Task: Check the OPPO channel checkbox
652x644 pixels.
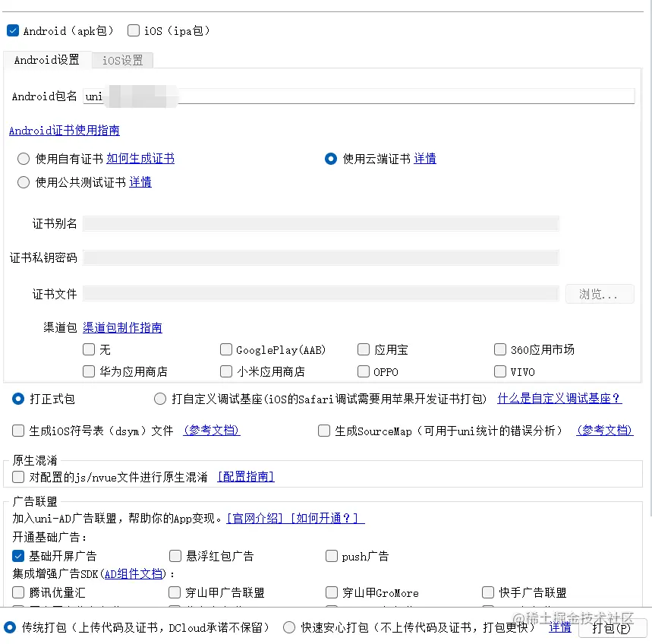Action: tap(364, 371)
